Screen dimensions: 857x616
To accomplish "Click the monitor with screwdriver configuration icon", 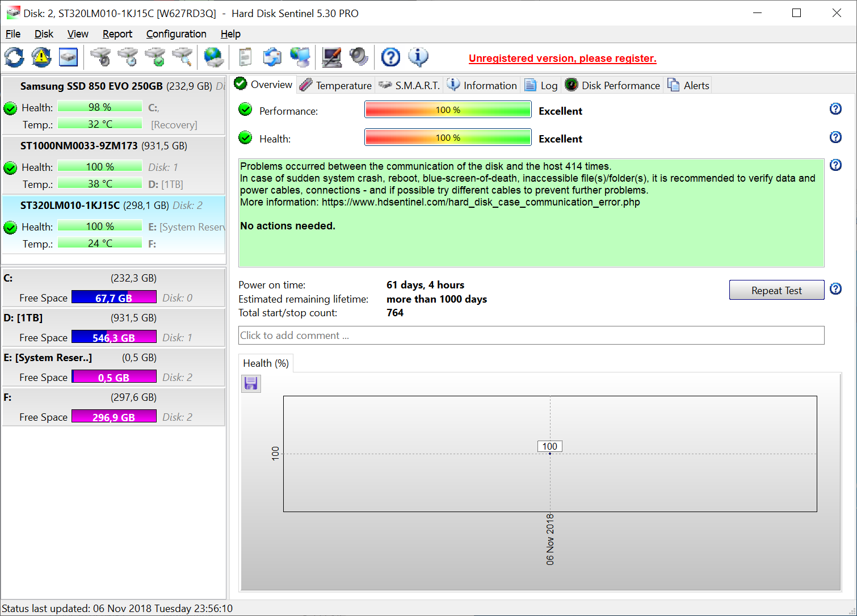I will coord(332,57).
